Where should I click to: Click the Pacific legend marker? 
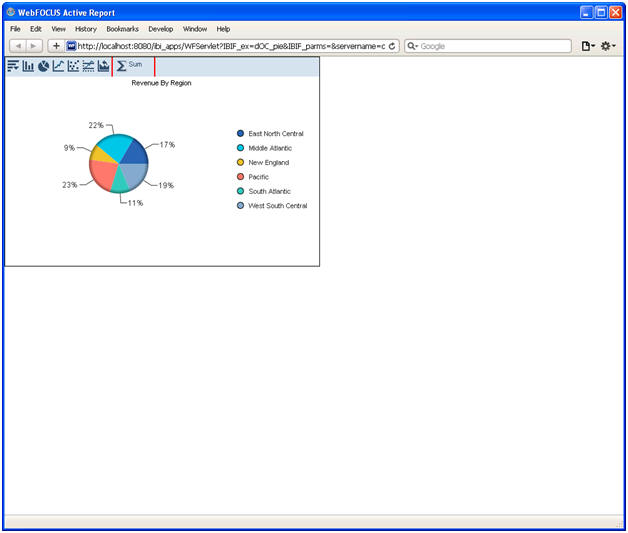[x=240, y=177]
